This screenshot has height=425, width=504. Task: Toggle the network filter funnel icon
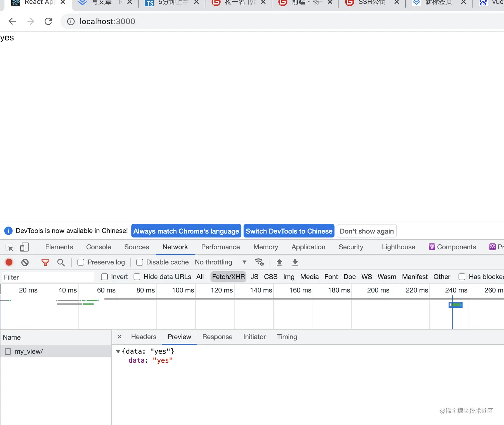(45, 263)
